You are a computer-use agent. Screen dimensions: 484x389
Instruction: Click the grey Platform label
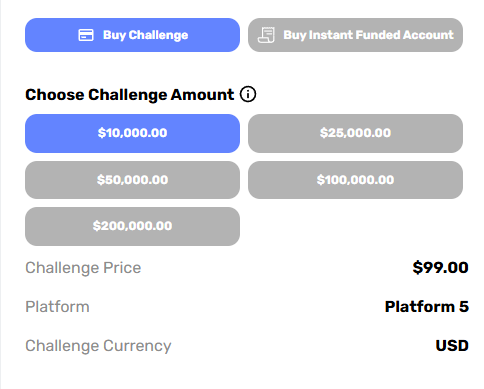tap(57, 307)
